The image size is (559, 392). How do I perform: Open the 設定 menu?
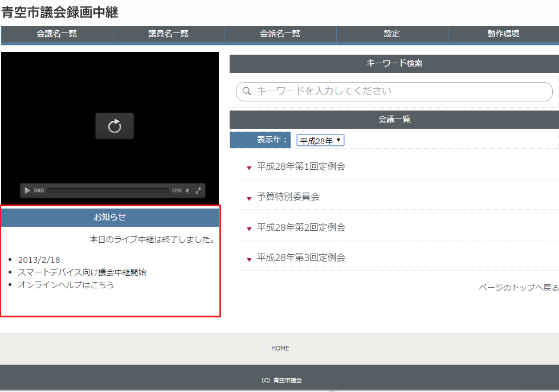391,34
